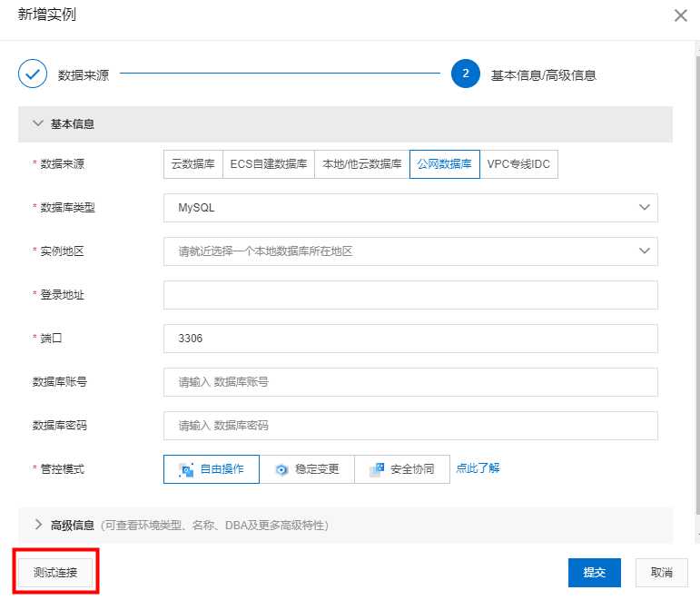Click the 稳定变更 mode icon
The image size is (700, 600).
(281, 470)
